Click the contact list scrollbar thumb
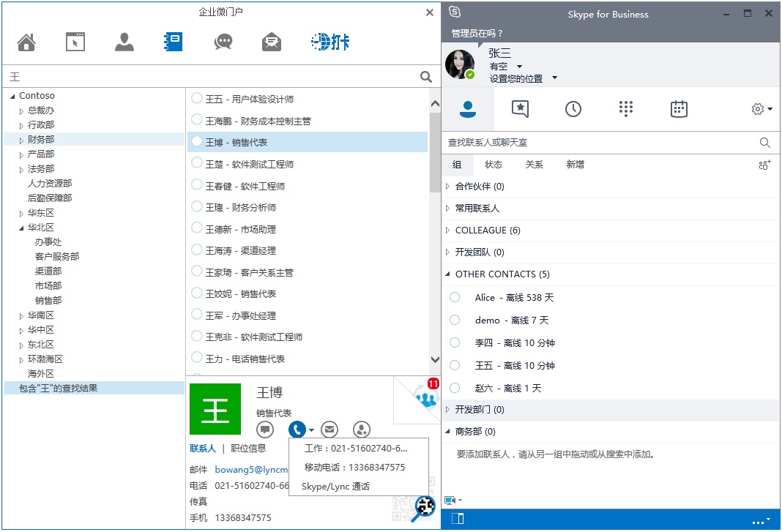This screenshot has width=782, height=532. click(435, 151)
